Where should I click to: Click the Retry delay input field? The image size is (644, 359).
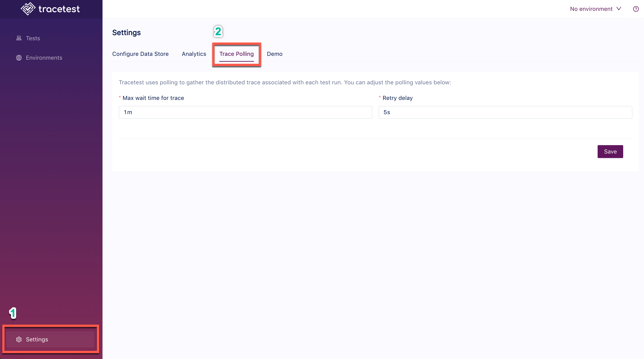point(506,112)
